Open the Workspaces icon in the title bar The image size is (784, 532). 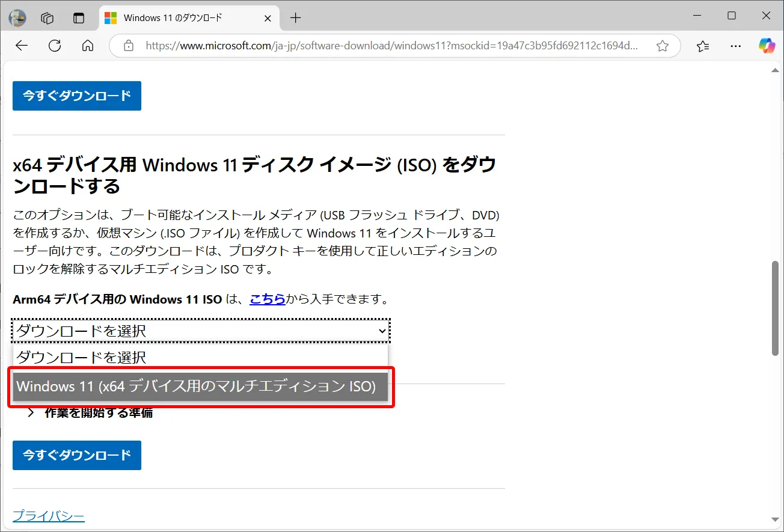tap(47, 18)
